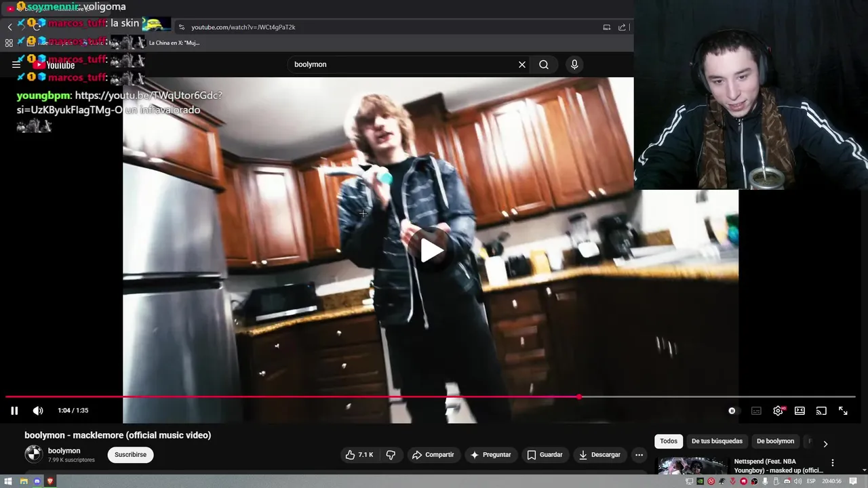The height and width of the screenshot is (488, 868).
Task: Open browser workspaces grid icon
Action: pos(9,43)
